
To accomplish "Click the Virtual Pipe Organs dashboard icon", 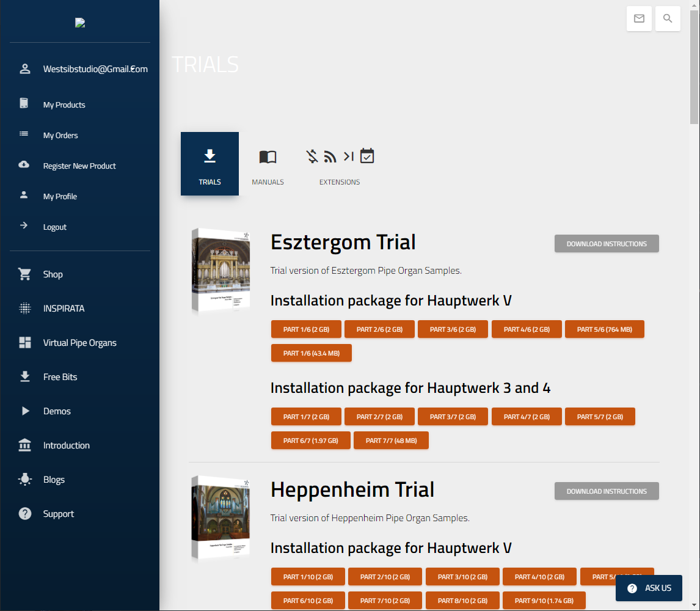I will coord(25,343).
